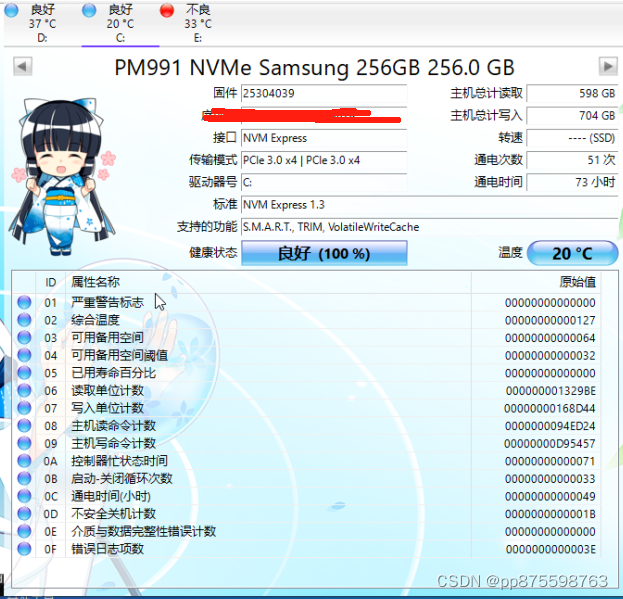Select the 严重警告标志 attribute name
This screenshot has height=599, width=623.
coord(107,302)
